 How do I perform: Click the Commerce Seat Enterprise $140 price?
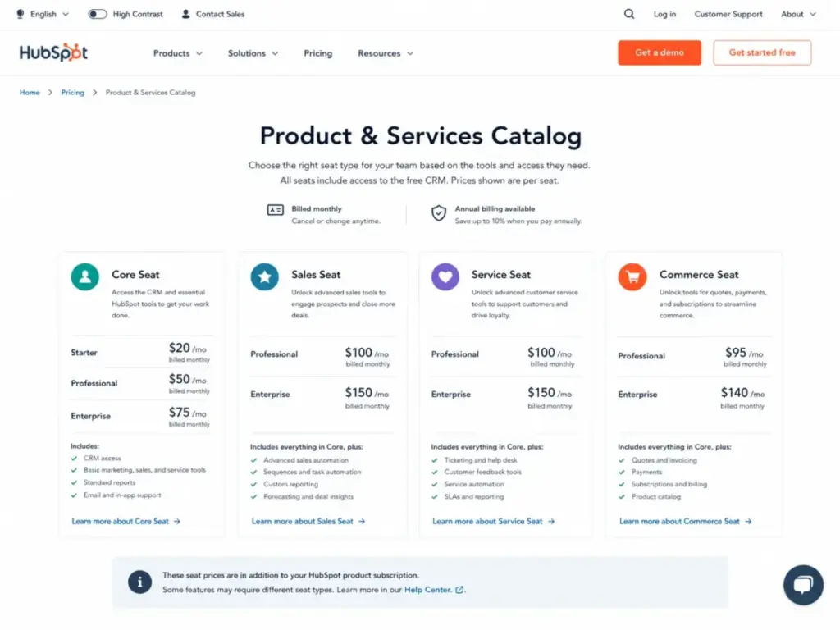(x=742, y=393)
